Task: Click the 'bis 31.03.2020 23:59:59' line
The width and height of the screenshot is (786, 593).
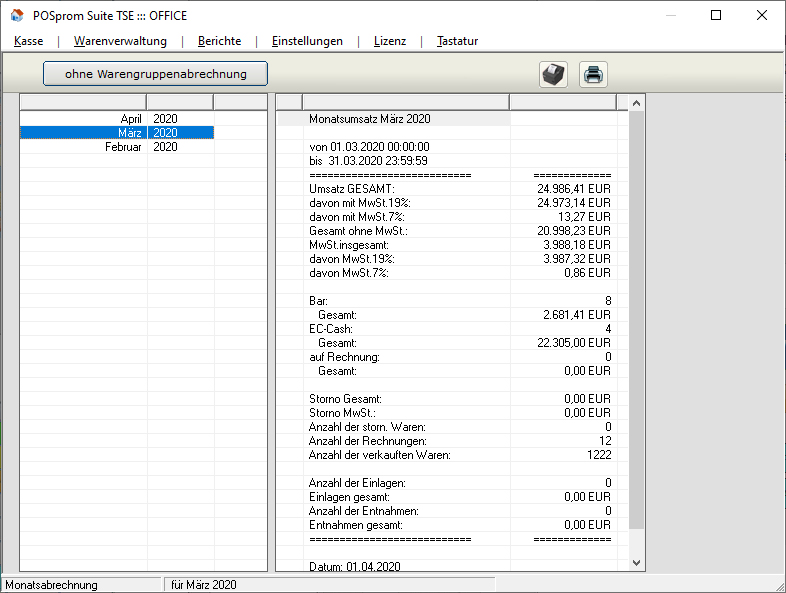Action: pos(368,161)
